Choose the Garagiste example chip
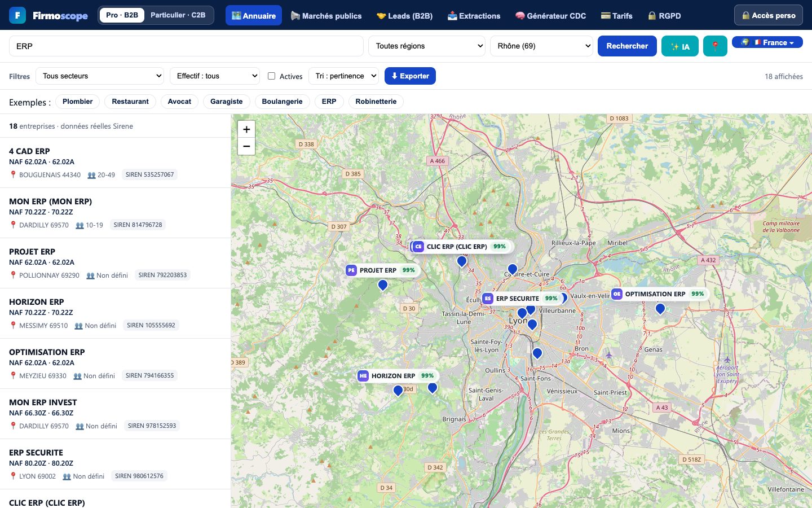The image size is (812, 508). point(227,102)
